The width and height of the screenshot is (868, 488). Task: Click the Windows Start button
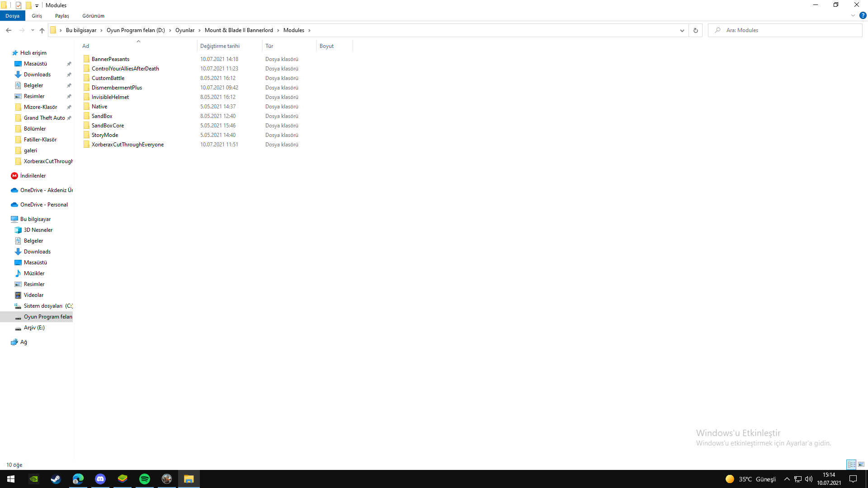(11, 479)
